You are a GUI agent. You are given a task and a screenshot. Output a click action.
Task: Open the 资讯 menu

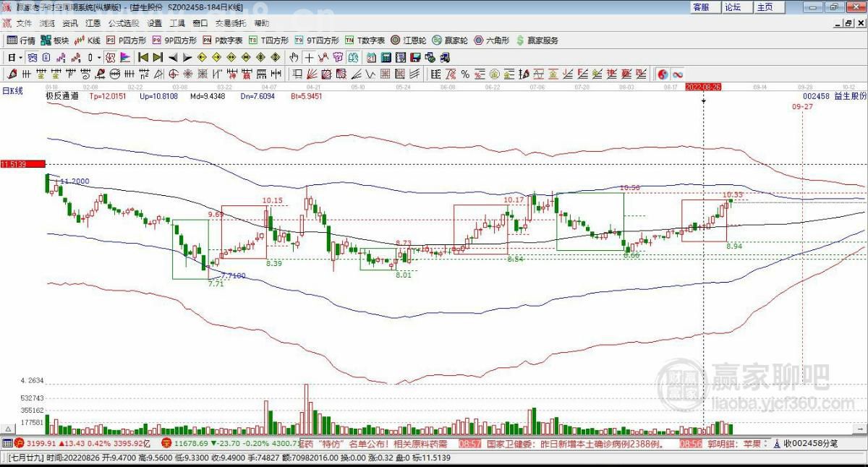[70, 24]
